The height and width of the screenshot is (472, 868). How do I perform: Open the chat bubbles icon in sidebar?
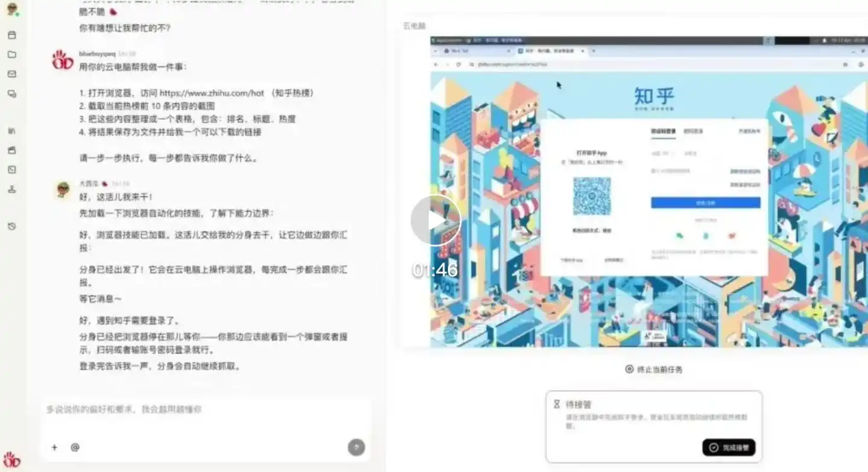11,94
